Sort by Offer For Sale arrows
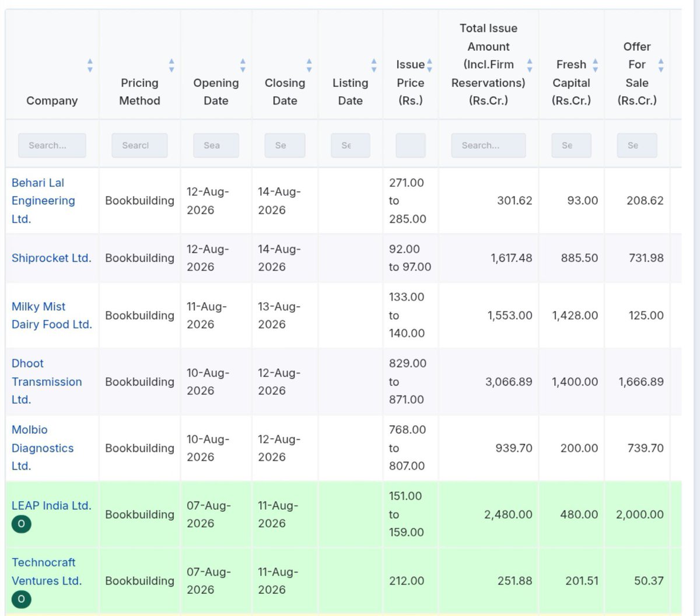 [661, 65]
